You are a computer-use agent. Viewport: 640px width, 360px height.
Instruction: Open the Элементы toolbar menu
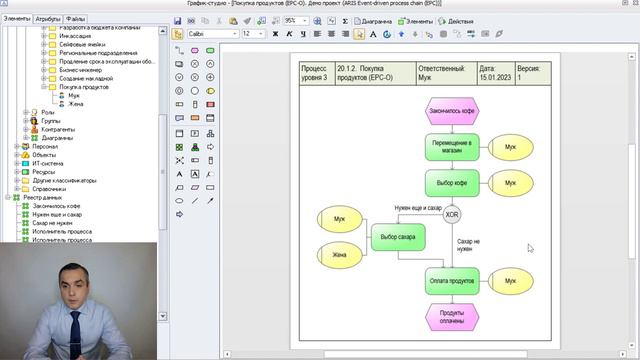tap(416, 21)
